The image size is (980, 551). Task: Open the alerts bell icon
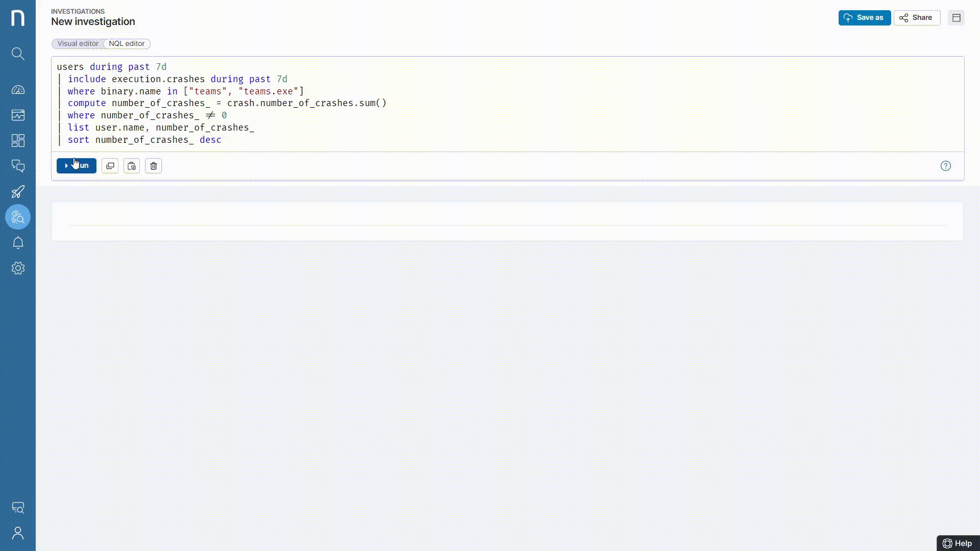tap(18, 243)
